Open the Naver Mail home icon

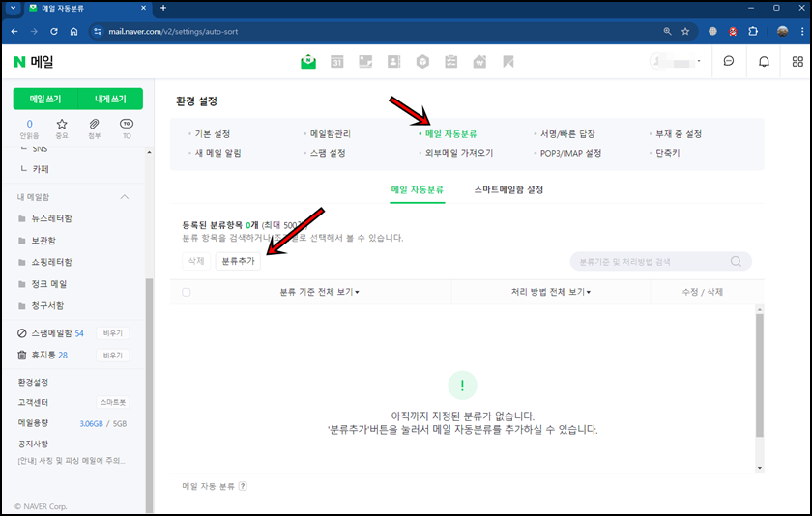tap(308, 62)
